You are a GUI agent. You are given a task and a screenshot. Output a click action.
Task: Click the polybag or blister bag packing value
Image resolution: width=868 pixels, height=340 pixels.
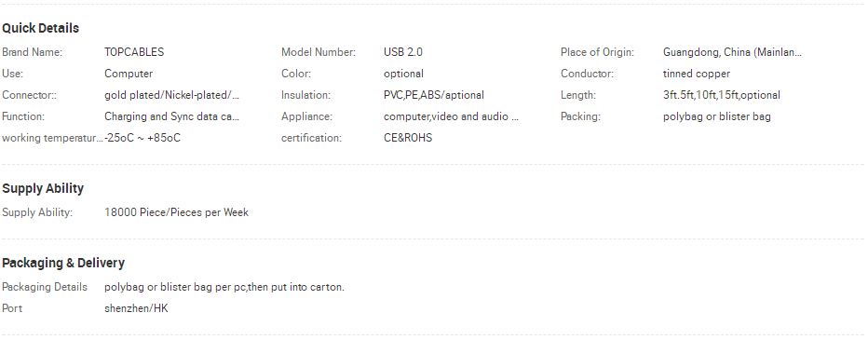717,116
